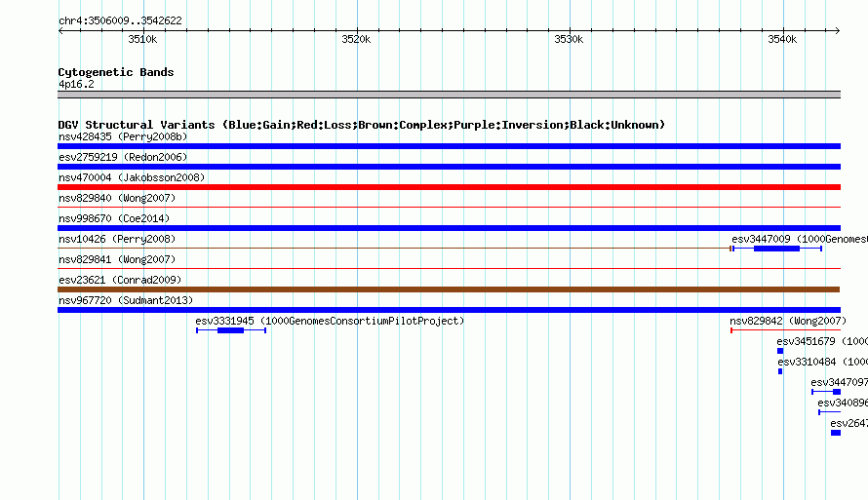The image size is (868, 500).
Task: Click the esv3447097 variant glyph
Action: pyautogui.click(x=826, y=392)
